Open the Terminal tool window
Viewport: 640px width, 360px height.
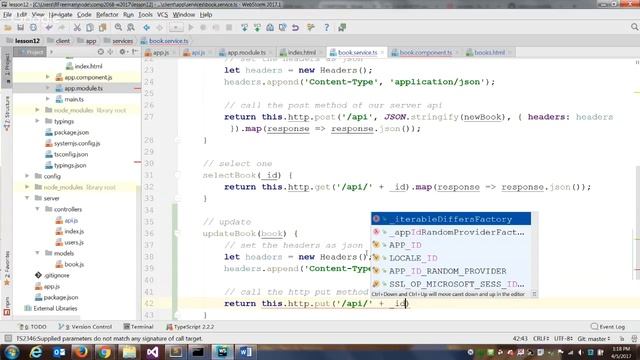coord(138,327)
